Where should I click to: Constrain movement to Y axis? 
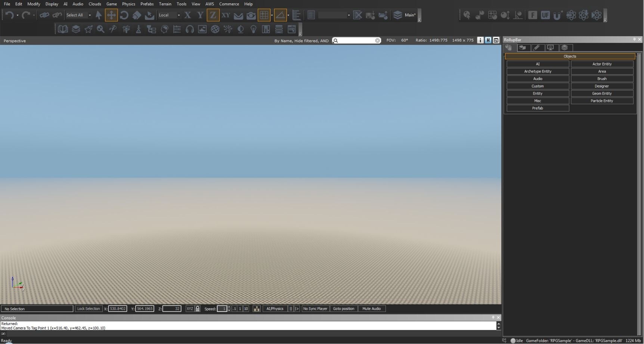click(x=200, y=15)
